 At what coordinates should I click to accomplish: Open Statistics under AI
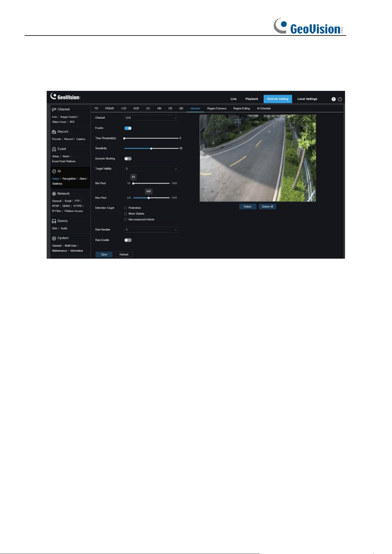pyautogui.click(x=57, y=184)
